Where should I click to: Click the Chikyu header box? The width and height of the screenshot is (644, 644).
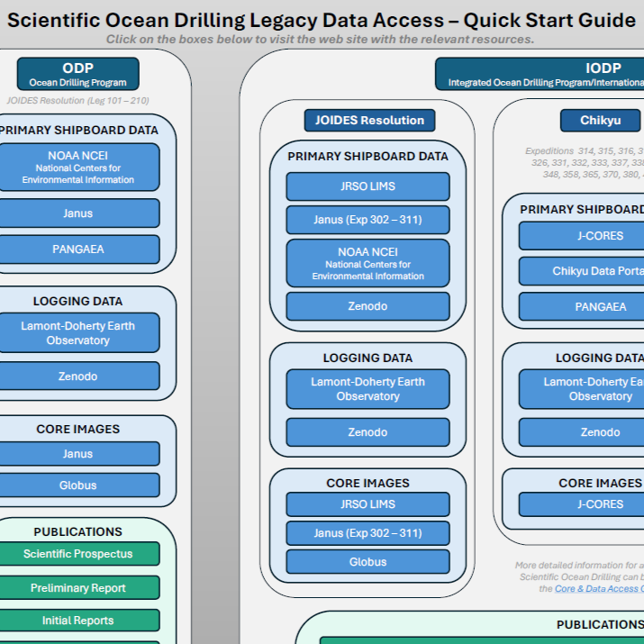pos(601,121)
